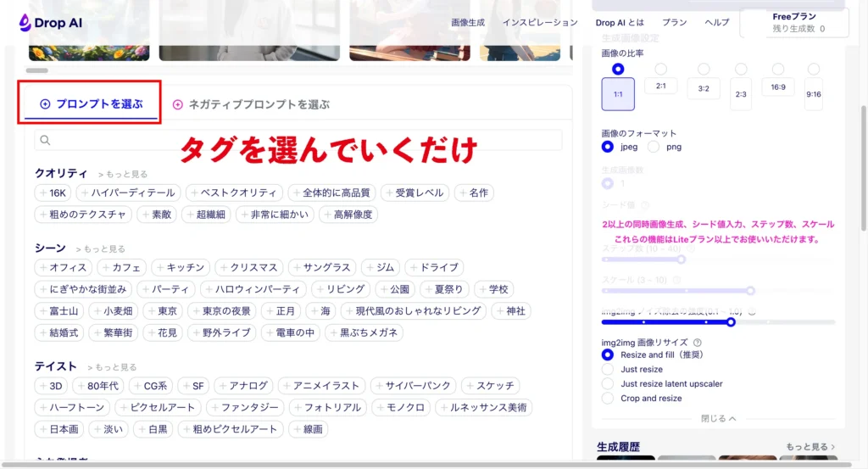
Task: Select the 1:1 aspect ratio radio
Action: point(618,70)
